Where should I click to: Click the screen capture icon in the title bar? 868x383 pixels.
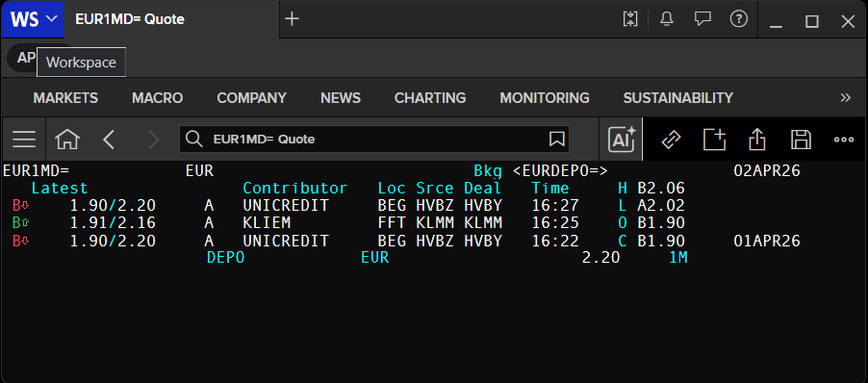click(630, 19)
